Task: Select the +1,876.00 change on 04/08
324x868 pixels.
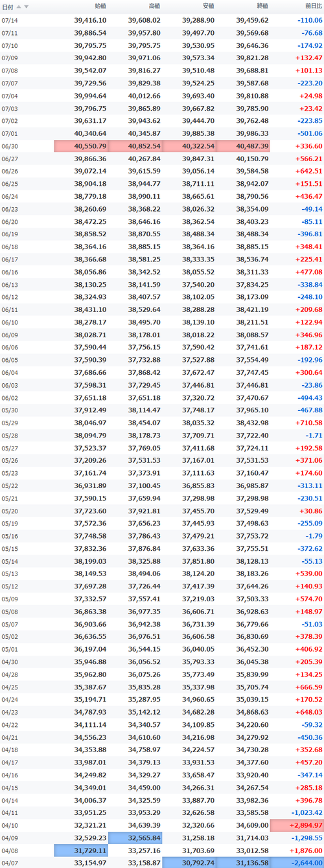Action: pos(305,850)
